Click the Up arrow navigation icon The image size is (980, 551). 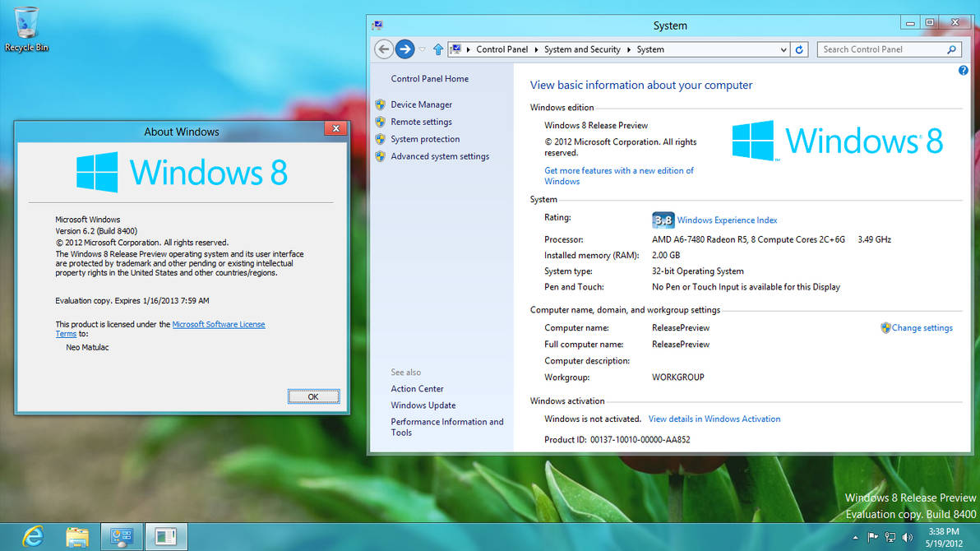pyautogui.click(x=437, y=49)
